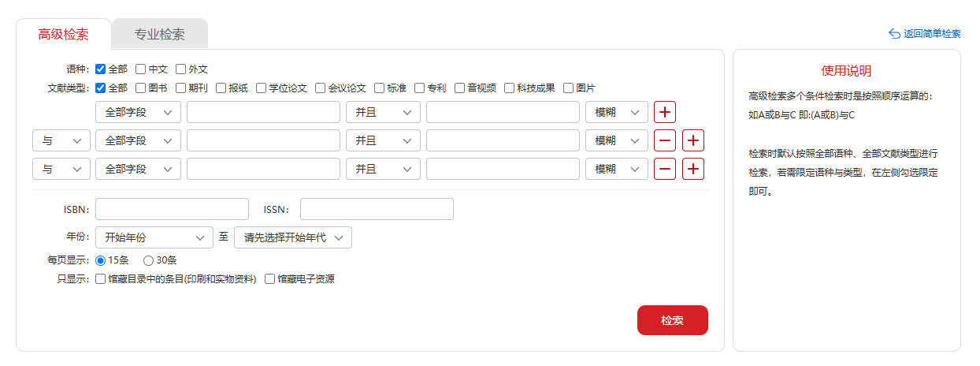Focus the ISSN text field
The height and width of the screenshot is (366, 980).
pos(377,209)
